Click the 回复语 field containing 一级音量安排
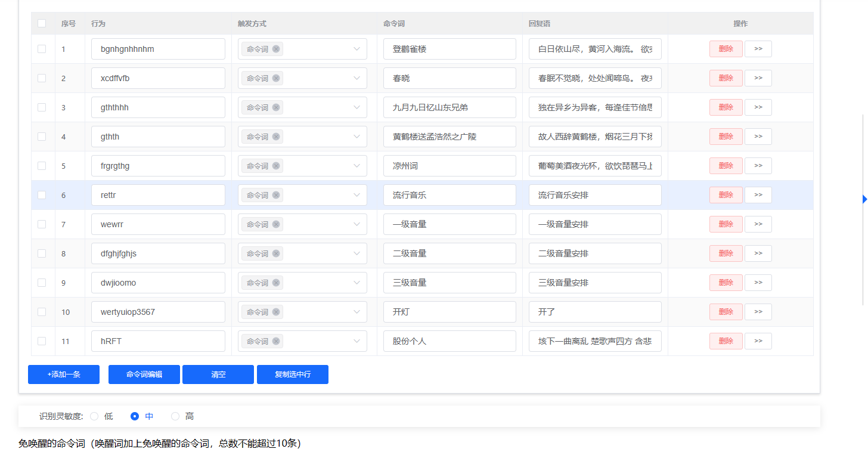 tap(595, 224)
